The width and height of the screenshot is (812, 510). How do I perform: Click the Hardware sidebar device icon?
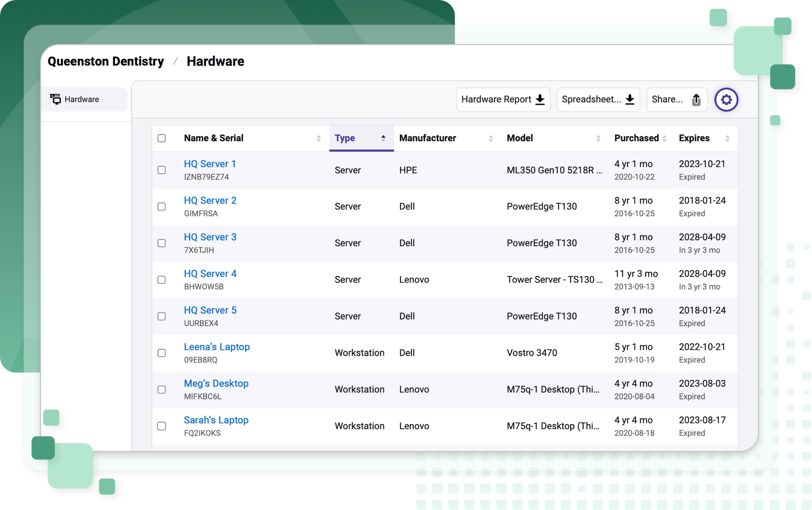point(55,99)
